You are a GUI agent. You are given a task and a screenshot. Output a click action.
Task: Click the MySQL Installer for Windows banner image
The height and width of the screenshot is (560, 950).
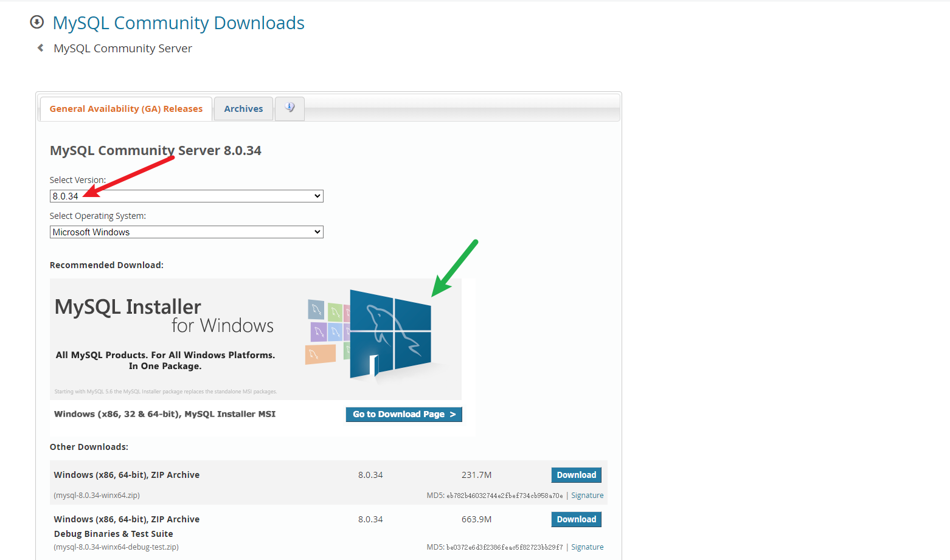(x=255, y=339)
